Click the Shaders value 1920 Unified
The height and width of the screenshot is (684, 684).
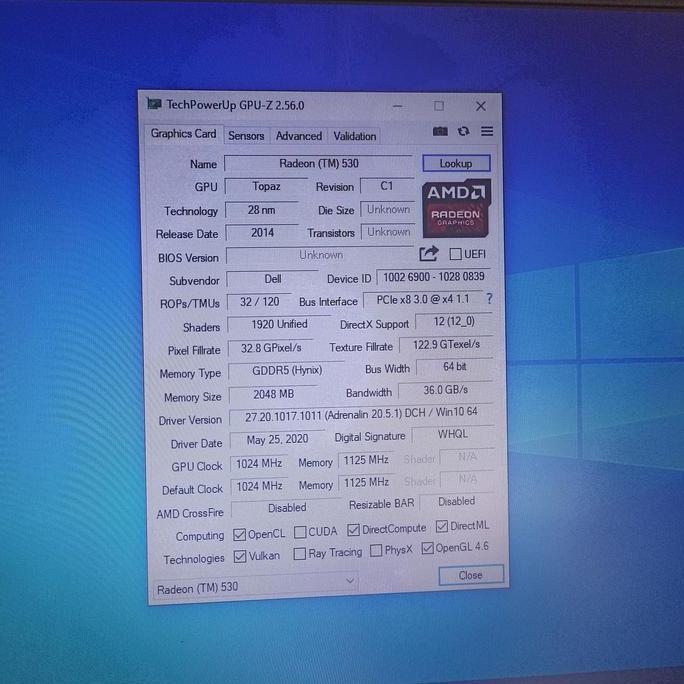(280, 324)
